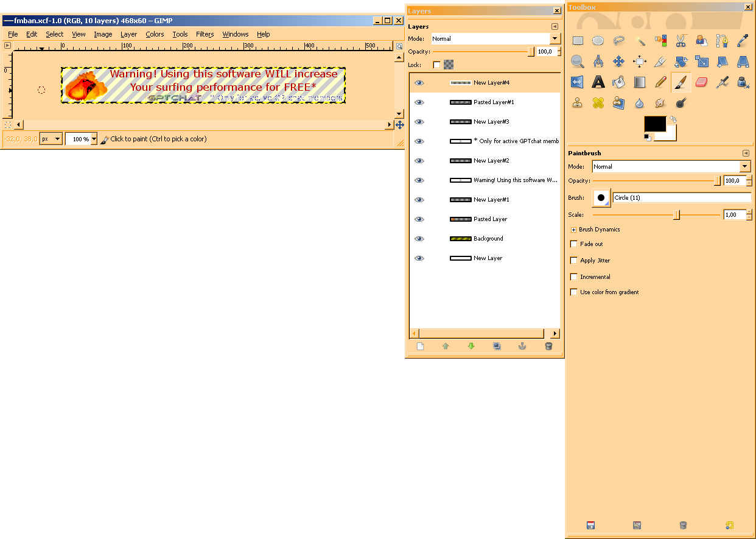
Task: Select the Measure compass tool
Action: [598, 62]
